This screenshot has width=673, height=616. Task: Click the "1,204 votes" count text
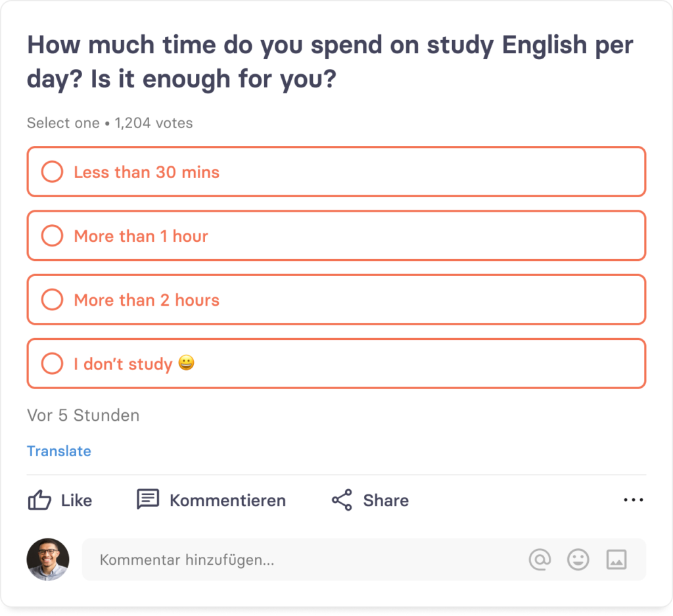point(154,123)
